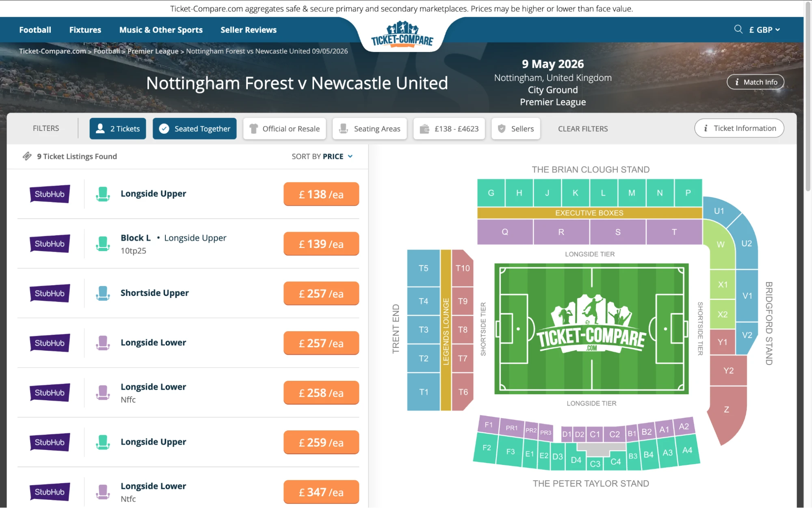Image resolution: width=812 pixels, height=508 pixels.
Task: Click the Clear Filters button
Action: point(582,128)
